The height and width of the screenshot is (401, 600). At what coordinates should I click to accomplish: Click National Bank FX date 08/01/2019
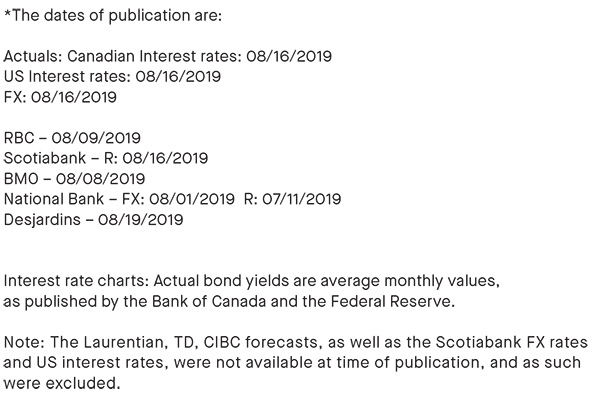click(192, 199)
